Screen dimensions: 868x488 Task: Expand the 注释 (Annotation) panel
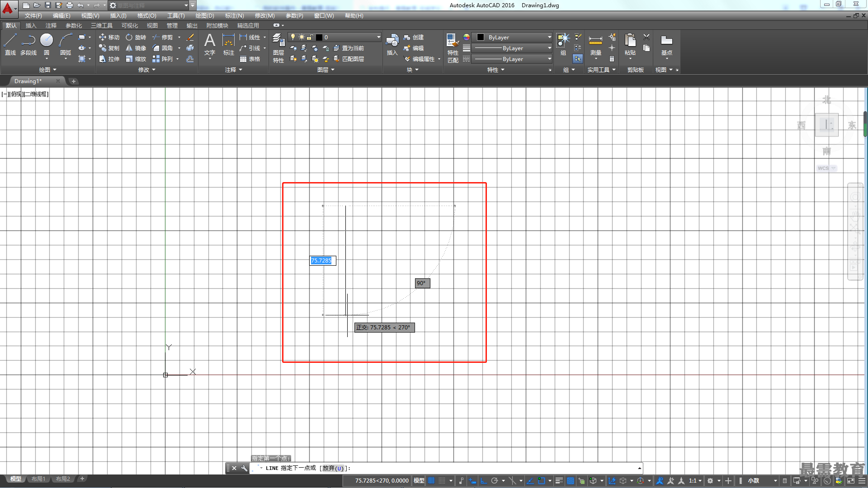click(x=234, y=70)
